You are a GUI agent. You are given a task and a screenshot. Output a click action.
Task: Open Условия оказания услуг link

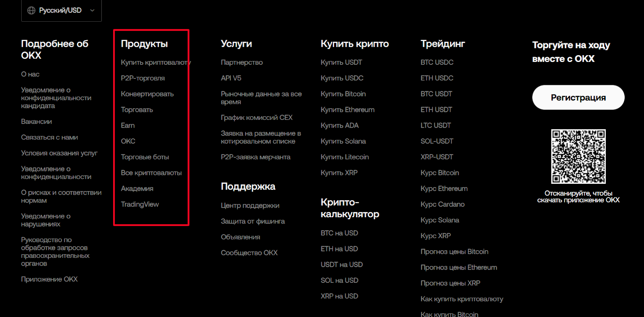coord(59,153)
